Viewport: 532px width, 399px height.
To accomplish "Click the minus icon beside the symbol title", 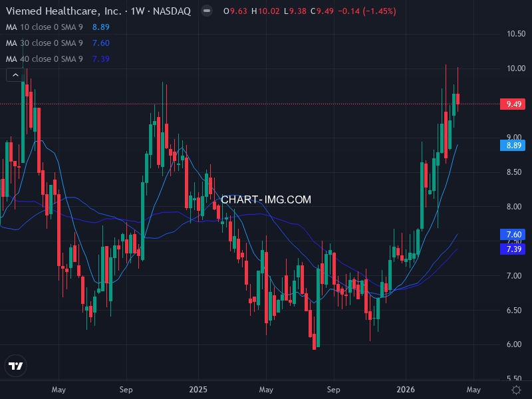I will pos(207,11).
